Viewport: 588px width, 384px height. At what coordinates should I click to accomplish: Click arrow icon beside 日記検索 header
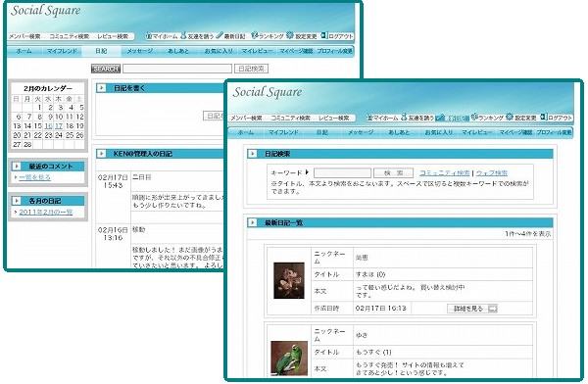click(253, 154)
